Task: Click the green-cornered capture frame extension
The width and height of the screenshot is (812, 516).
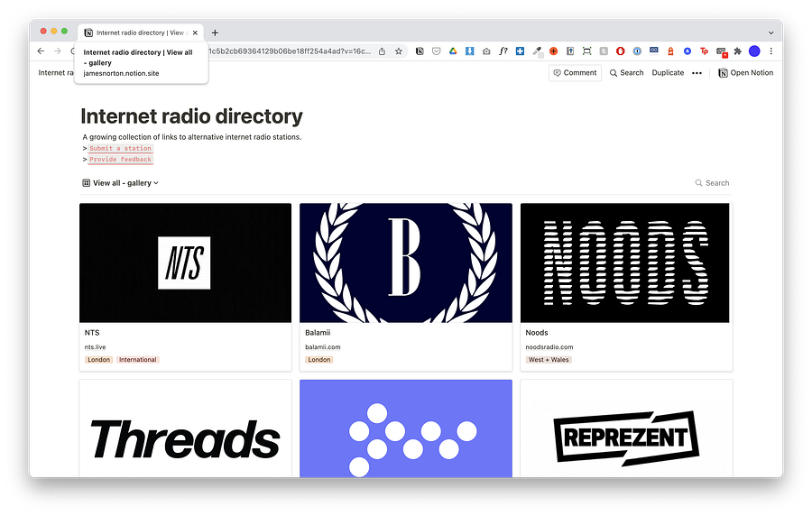Action: [586, 51]
